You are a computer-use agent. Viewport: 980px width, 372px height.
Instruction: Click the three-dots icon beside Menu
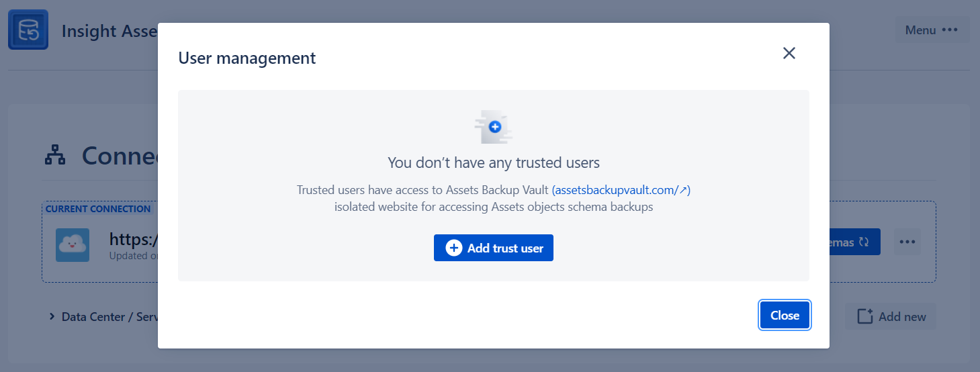tap(950, 30)
